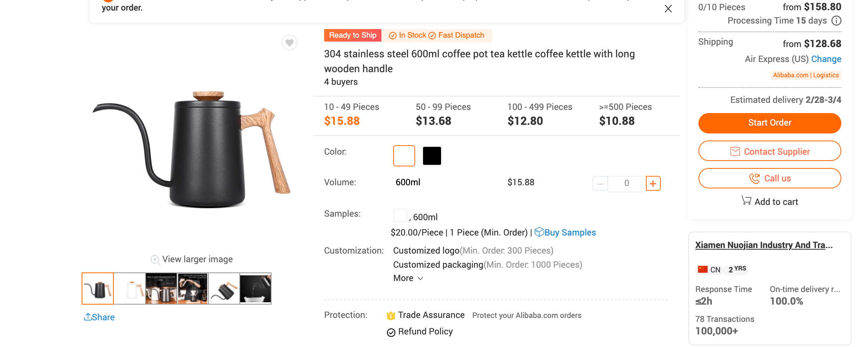868x347 pixels.
Task: Click the magnifier View larger image icon
Action: tap(155, 259)
